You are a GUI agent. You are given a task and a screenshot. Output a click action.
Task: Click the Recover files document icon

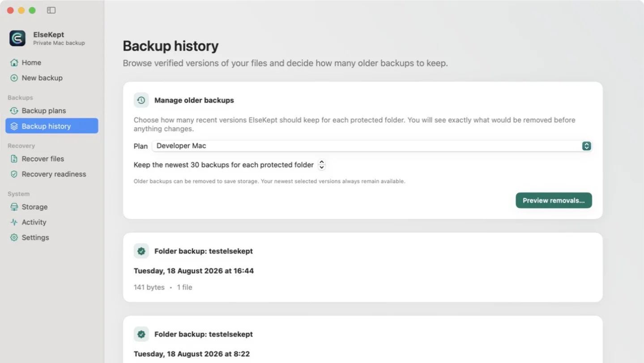[14, 159]
